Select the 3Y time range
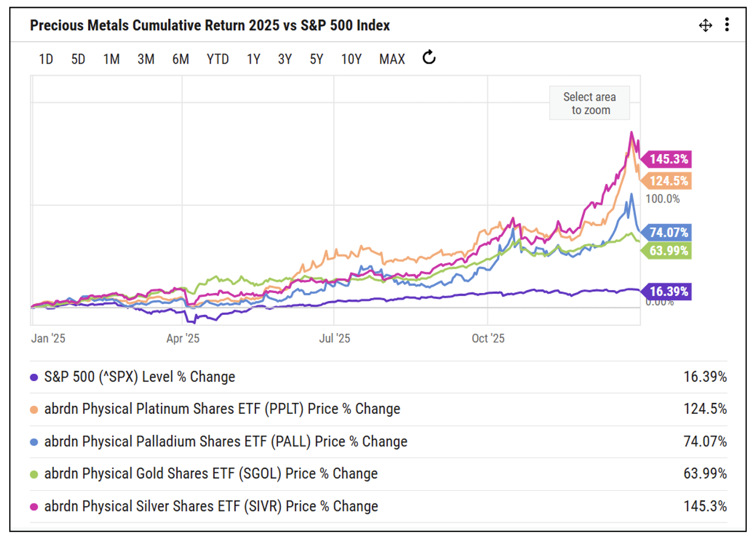 (285, 59)
